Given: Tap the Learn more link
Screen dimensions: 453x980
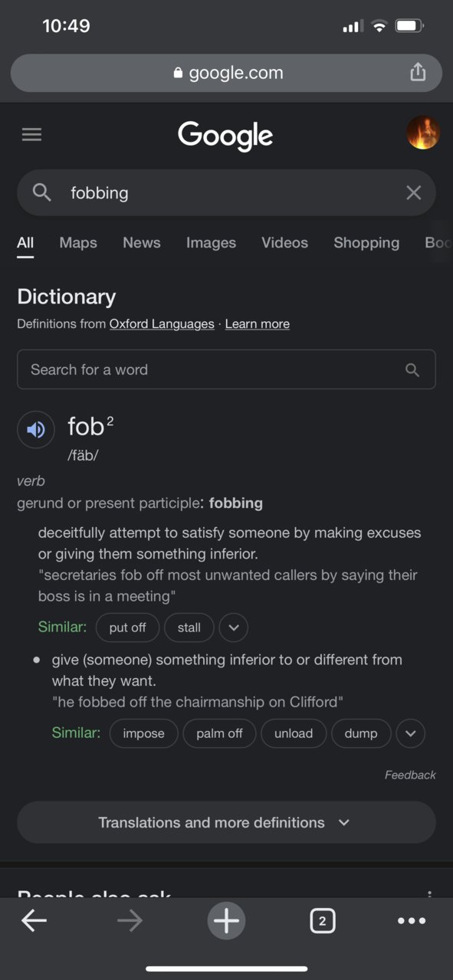Looking at the screenshot, I should pyautogui.click(x=258, y=324).
